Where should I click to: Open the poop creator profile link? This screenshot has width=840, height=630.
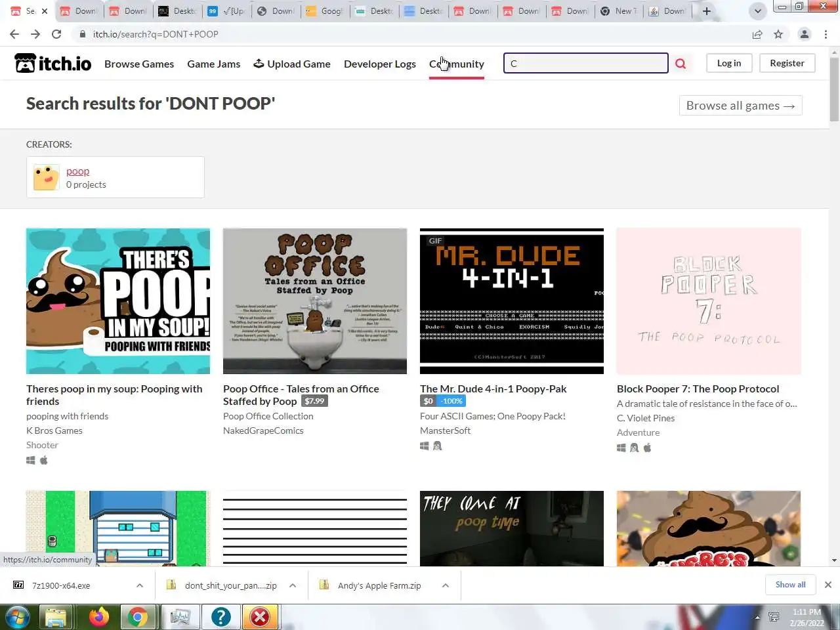coord(77,171)
